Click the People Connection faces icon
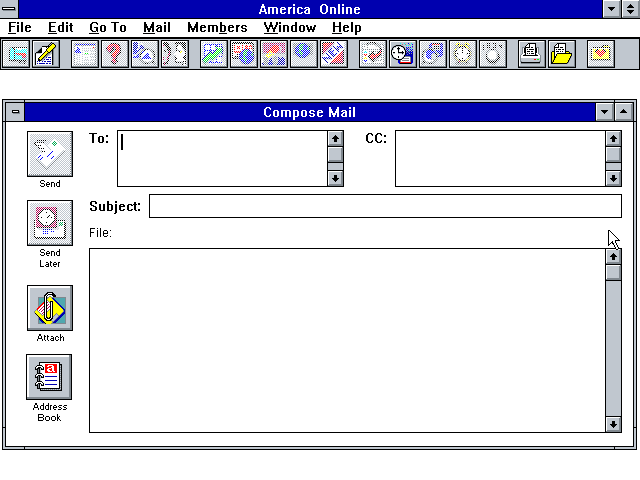Image resolution: width=640 pixels, height=480 pixels. (x=175, y=54)
